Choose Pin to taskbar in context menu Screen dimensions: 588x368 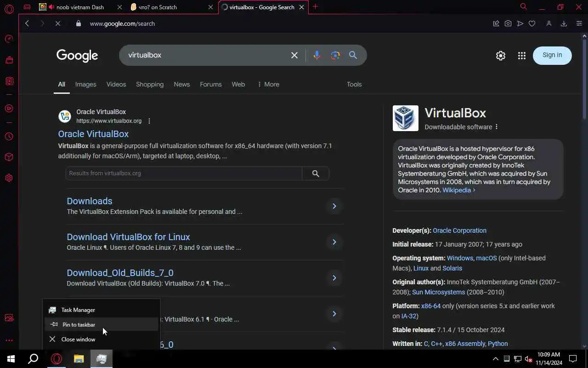pos(102,325)
